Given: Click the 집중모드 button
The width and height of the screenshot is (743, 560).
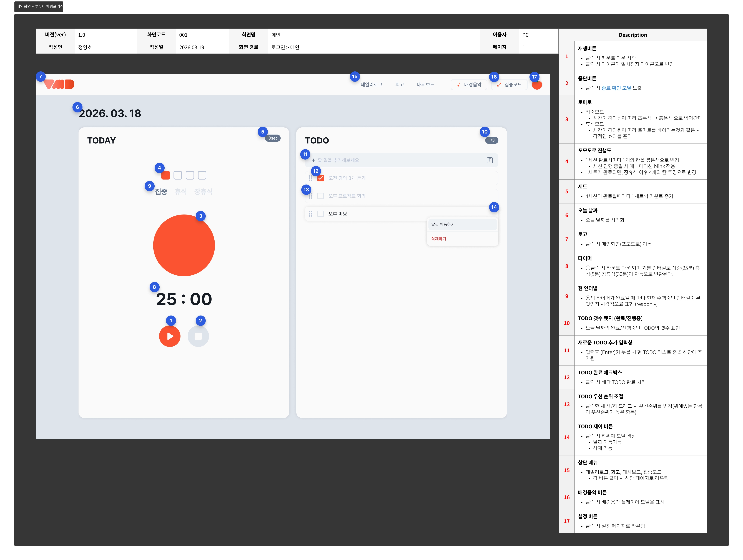Looking at the screenshot, I should point(509,85).
